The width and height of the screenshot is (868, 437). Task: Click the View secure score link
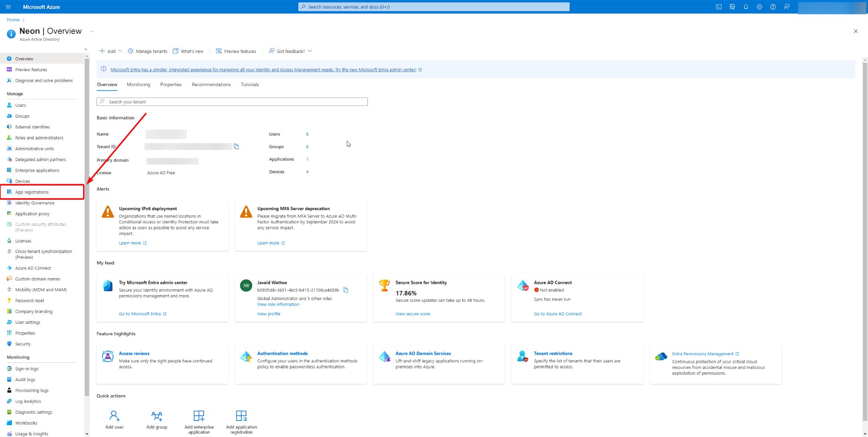[x=413, y=314]
